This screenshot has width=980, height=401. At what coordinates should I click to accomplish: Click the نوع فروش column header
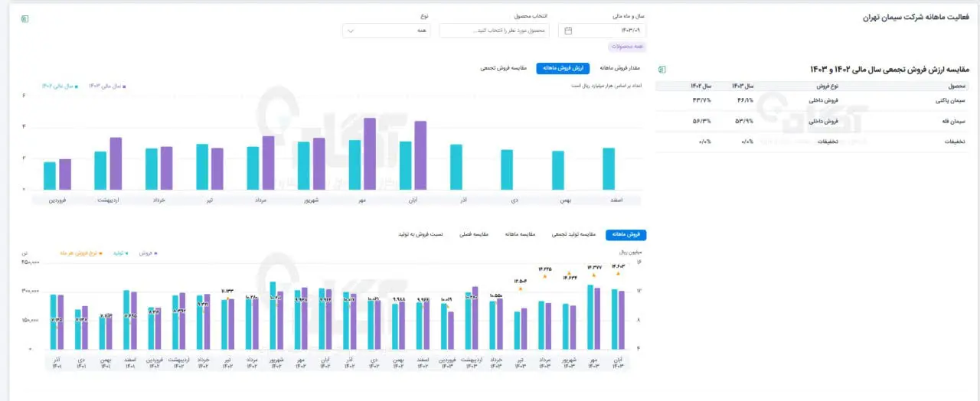click(828, 86)
